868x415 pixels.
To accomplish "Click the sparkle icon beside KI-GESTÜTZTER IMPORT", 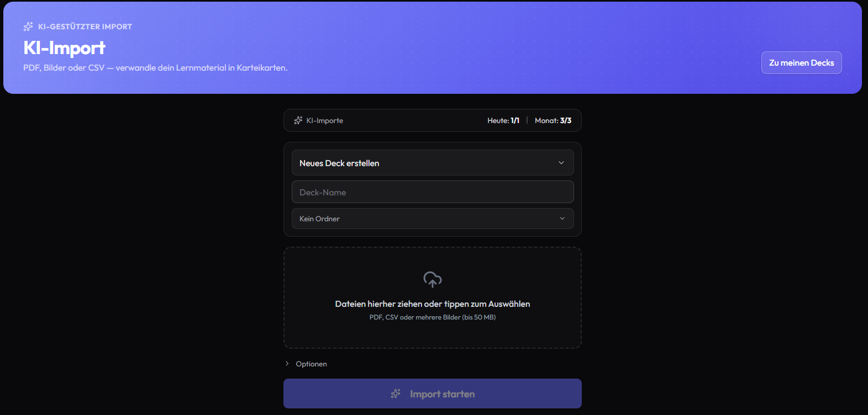I will coord(28,26).
